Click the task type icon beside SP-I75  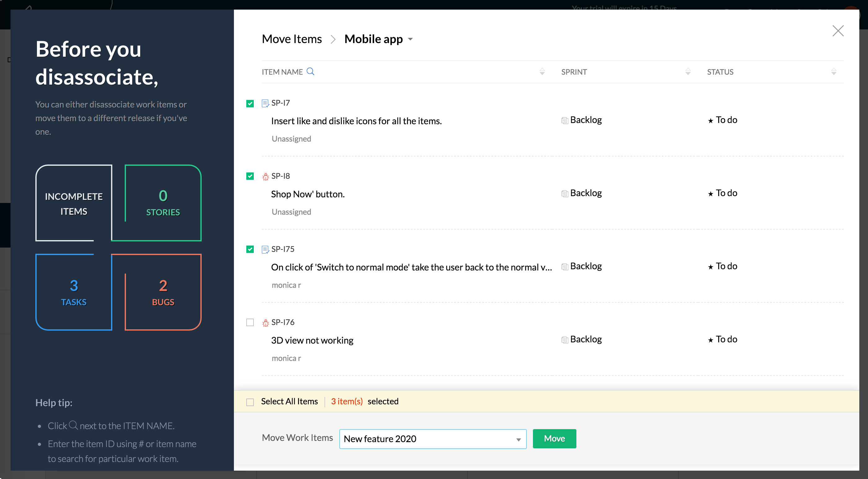coord(265,249)
